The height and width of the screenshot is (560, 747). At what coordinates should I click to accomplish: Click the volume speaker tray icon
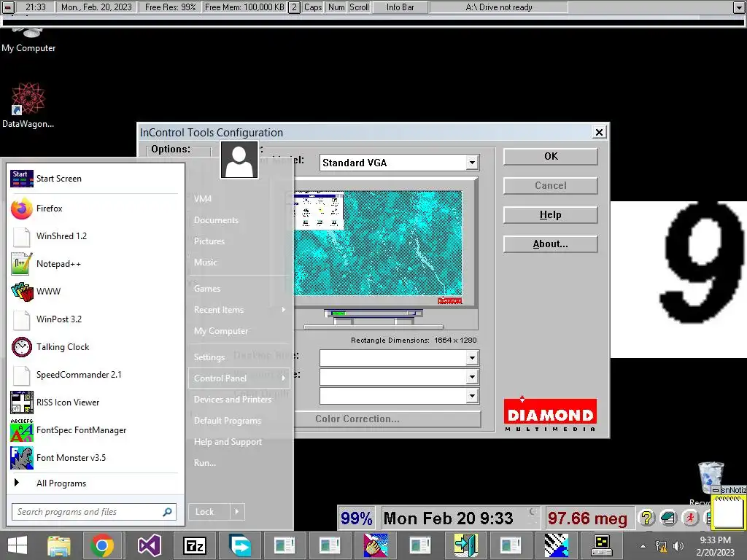click(x=678, y=546)
